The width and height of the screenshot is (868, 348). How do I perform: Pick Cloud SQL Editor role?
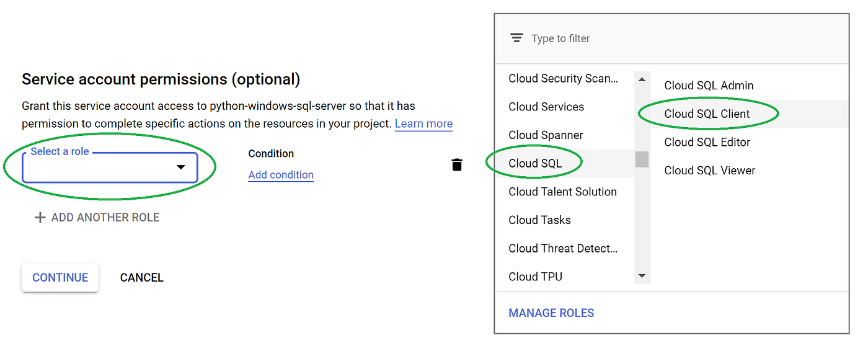coord(707,142)
